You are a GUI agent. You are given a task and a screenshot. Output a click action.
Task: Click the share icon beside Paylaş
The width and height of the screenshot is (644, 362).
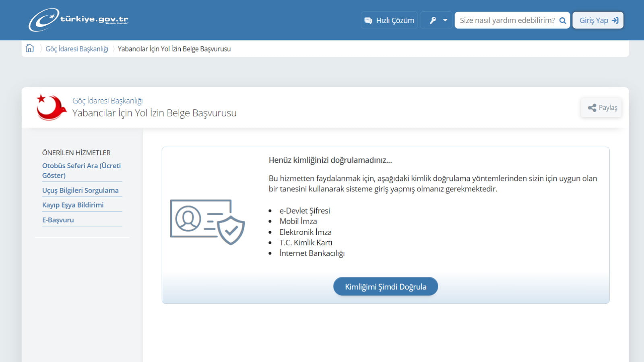click(592, 108)
